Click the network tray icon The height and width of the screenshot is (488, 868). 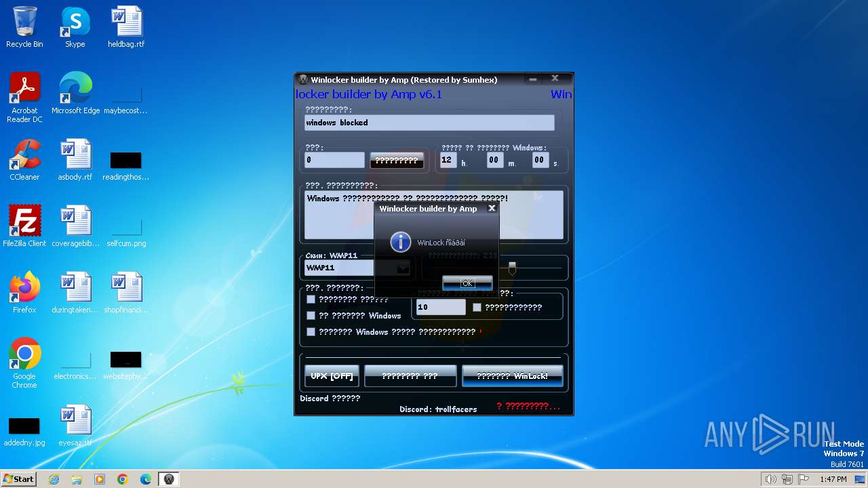787,479
